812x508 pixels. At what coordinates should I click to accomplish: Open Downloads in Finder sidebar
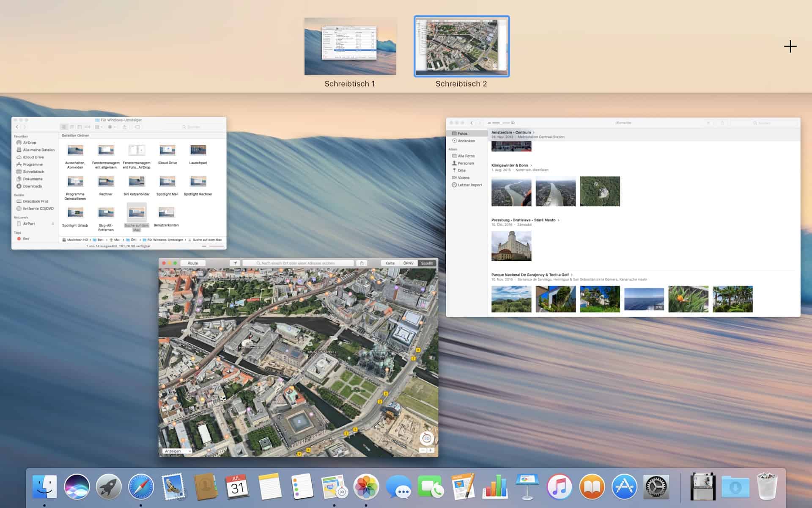coord(33,186)
